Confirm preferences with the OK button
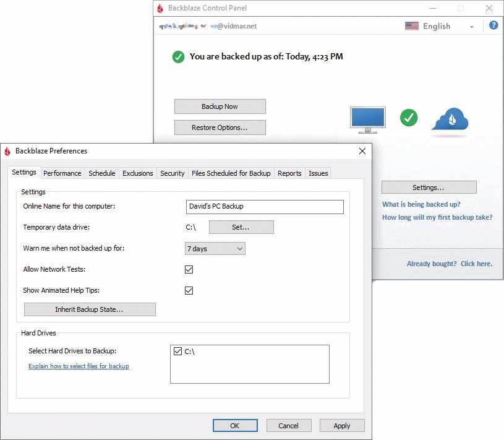Viewport: 504px width, 440px height. tap(235, 426)
